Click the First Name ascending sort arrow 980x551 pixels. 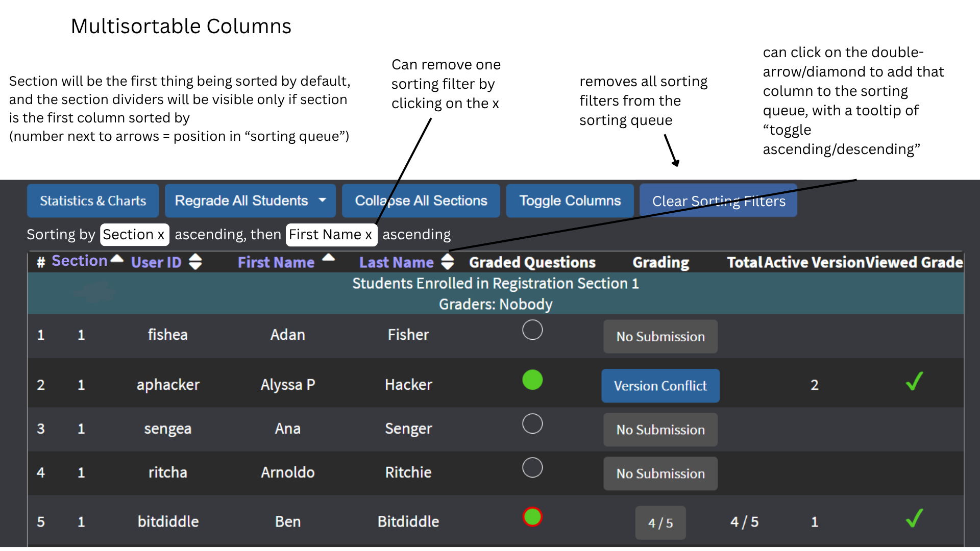[329, 258]
